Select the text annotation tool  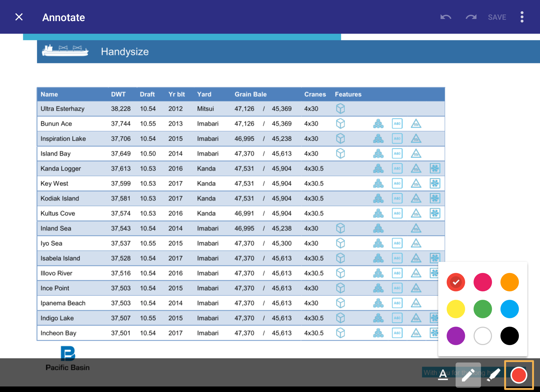point(443,375)
